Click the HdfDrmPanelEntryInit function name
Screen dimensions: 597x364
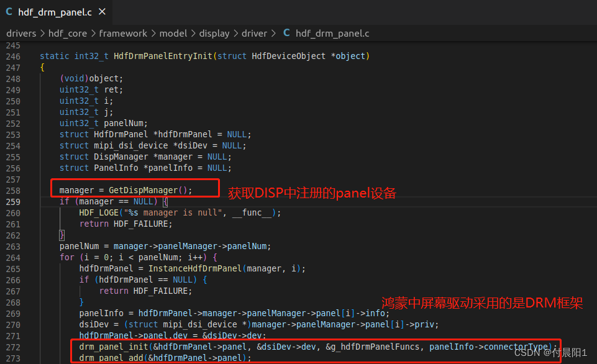pos(163,56)
